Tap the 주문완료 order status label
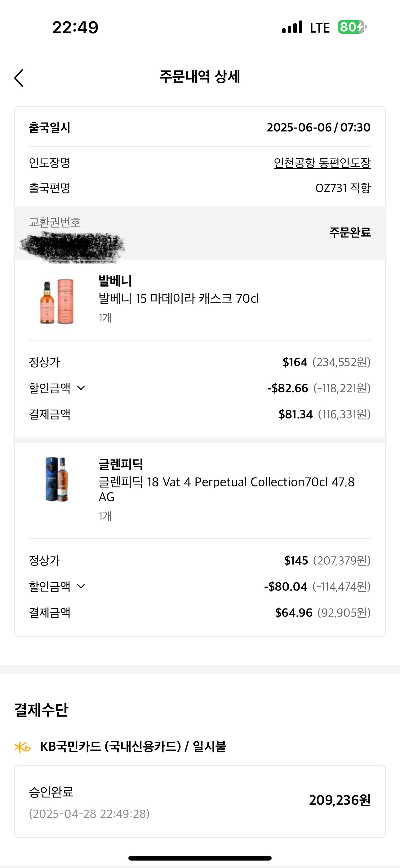Viewport: 400px width, 868px height. [x=350, y=232]
